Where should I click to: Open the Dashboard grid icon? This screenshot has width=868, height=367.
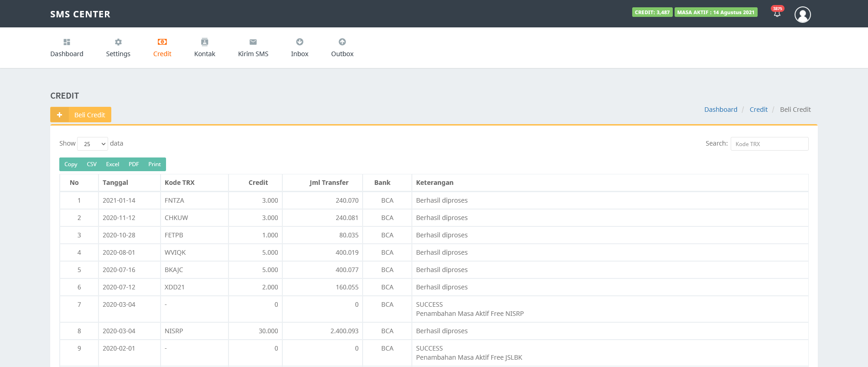(x=67, y=42)
